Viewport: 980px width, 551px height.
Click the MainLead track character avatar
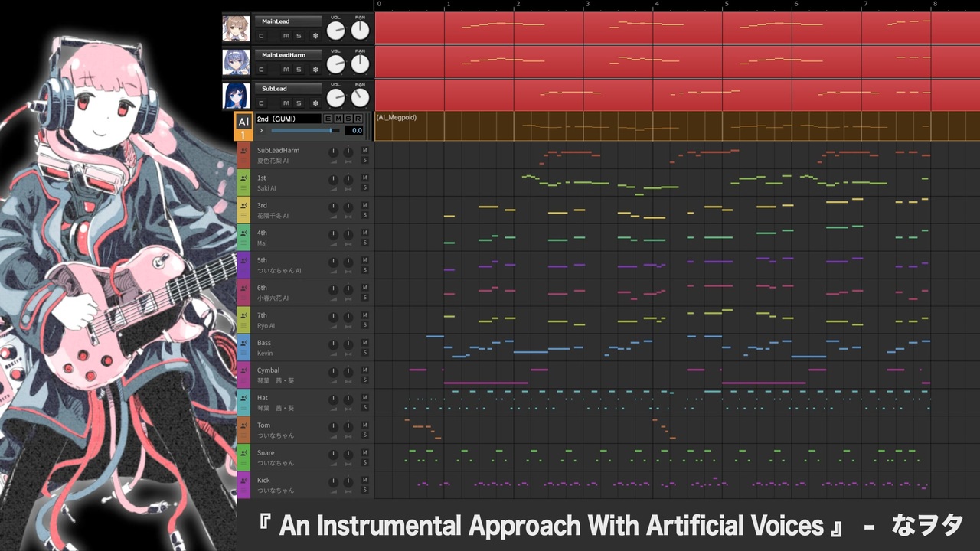[236, 28]
